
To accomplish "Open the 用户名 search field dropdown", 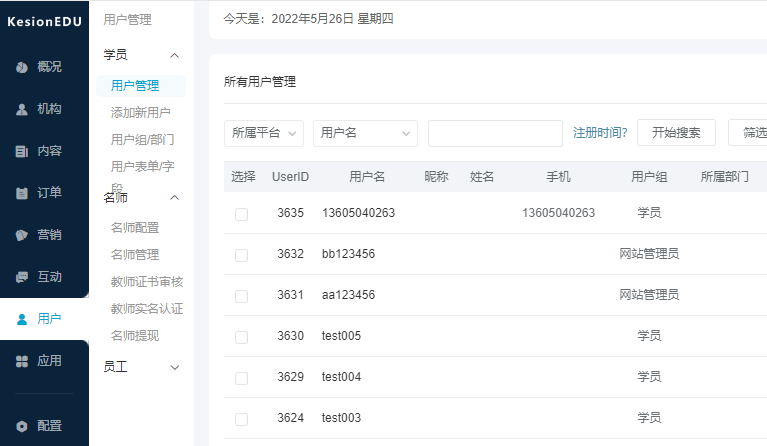I will click(365, 133).
